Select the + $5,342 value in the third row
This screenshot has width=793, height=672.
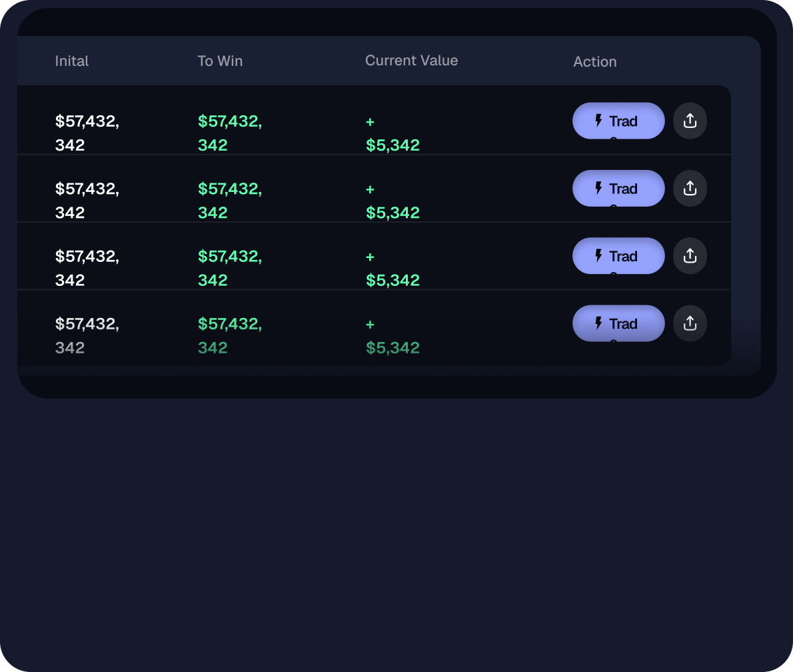click(393, 269)
